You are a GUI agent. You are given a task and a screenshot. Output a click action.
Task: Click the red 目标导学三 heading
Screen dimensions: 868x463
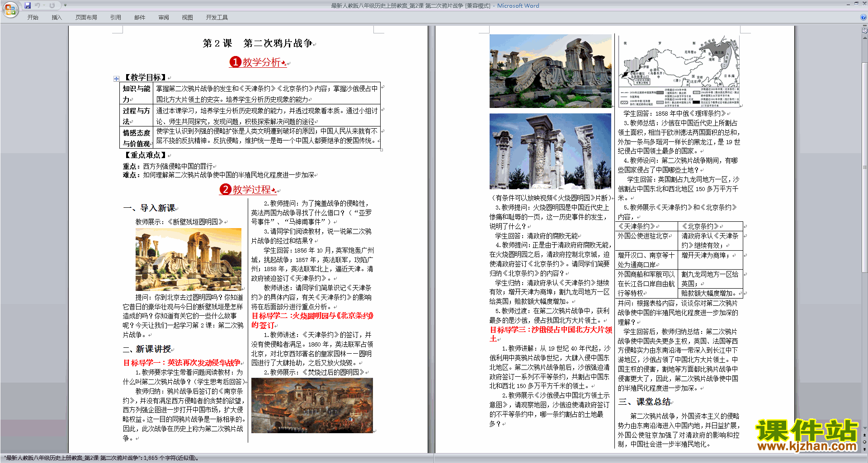[551, 334]
